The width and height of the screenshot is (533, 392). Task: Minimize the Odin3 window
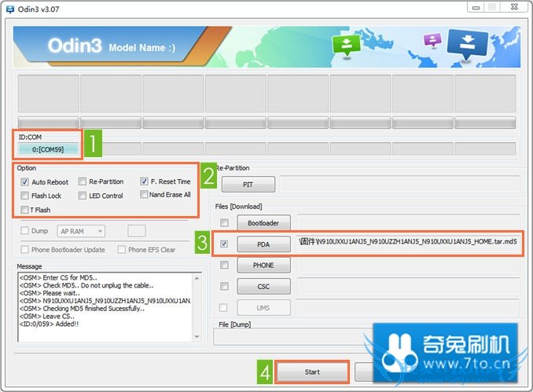tap(476, 7)
